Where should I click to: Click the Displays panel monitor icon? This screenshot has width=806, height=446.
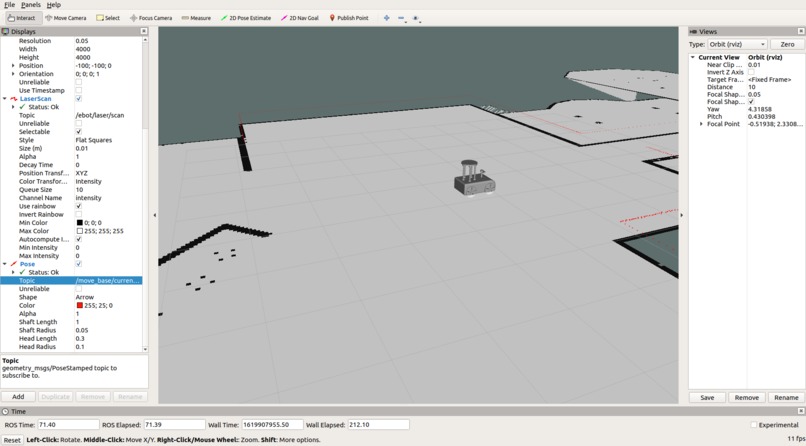pyautogui.click(x=6, y=31)
